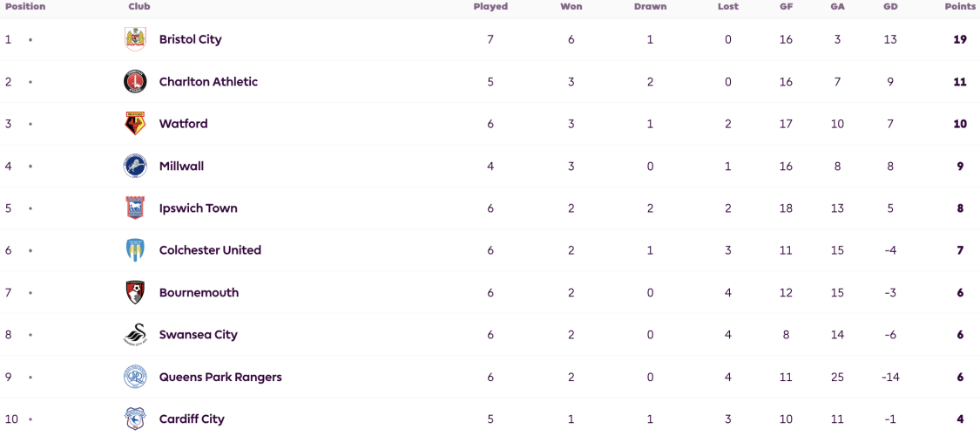Click the Charlton Athletic badge icon
980x436 pixels.
pos(134,82)
